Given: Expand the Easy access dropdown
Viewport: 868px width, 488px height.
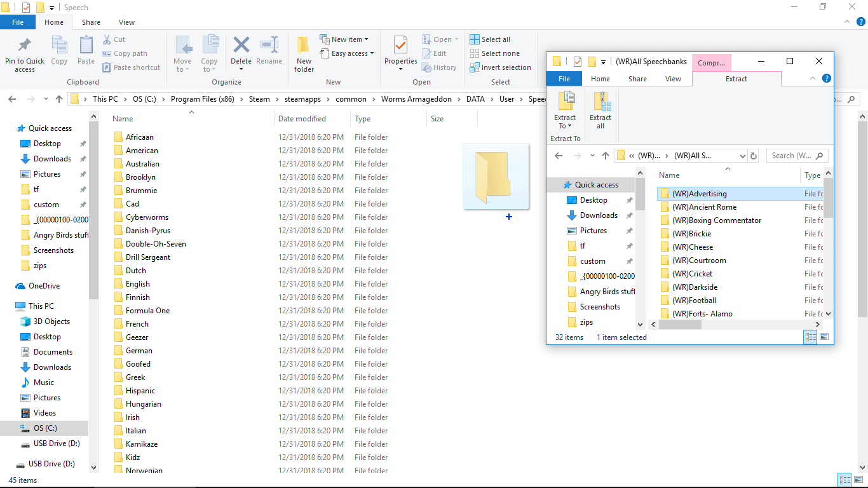Looking at the screenshot, I should 349,53.
